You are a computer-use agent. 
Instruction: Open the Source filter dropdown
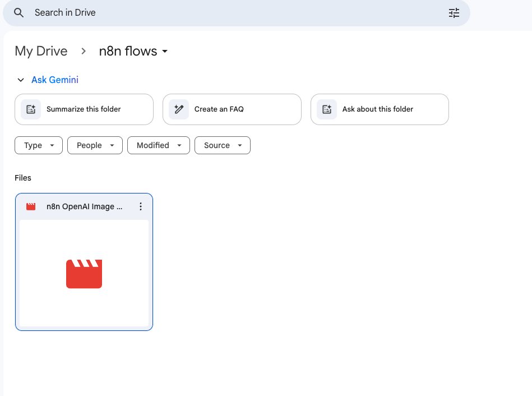[x=223, y=145]
